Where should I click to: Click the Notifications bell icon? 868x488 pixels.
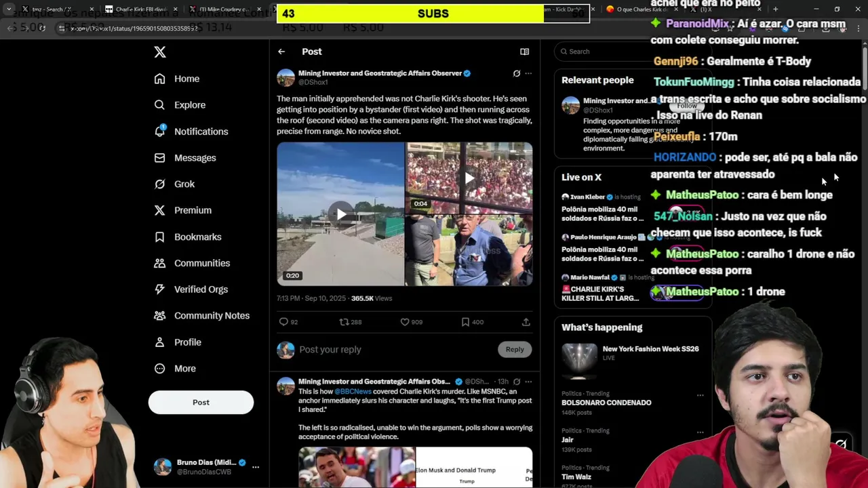pos(159,131)
